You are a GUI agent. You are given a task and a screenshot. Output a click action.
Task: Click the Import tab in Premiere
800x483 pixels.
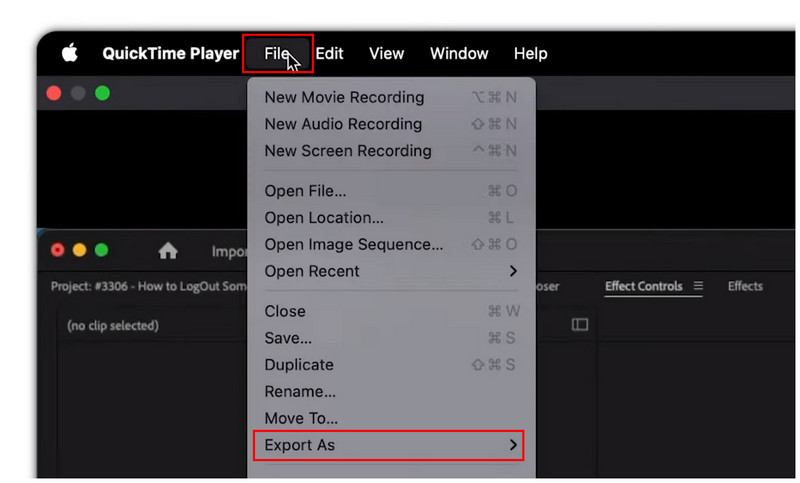229,251
